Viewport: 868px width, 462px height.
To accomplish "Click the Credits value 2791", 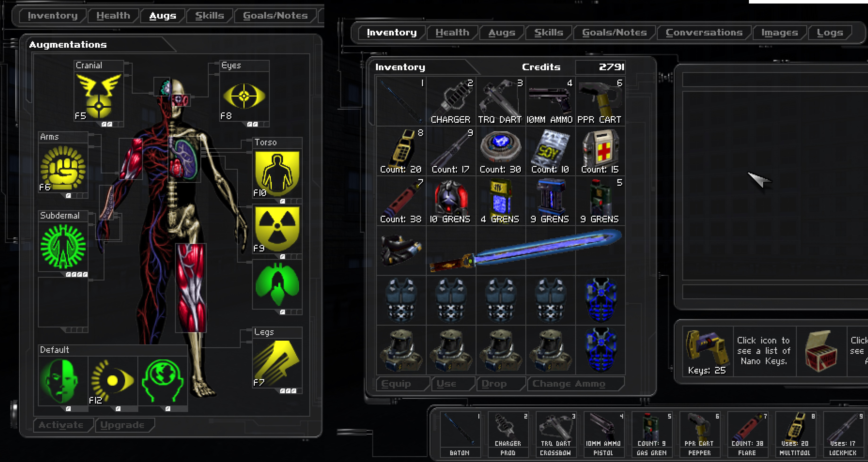I will pos(611,67).
